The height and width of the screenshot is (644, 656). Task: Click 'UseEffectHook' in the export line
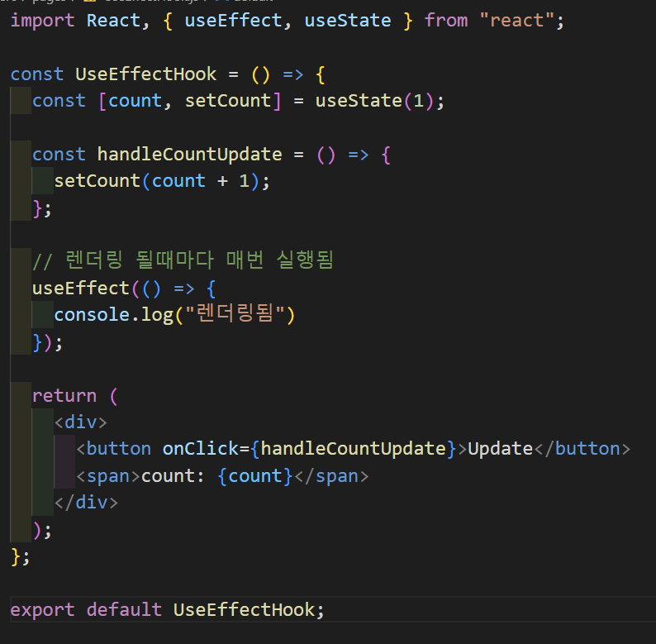coord(245,610)
